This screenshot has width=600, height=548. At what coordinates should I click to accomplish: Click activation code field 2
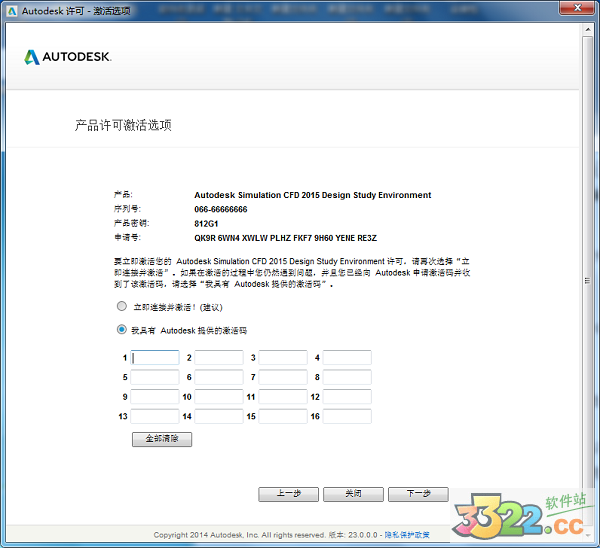click(x=219, y=357)
